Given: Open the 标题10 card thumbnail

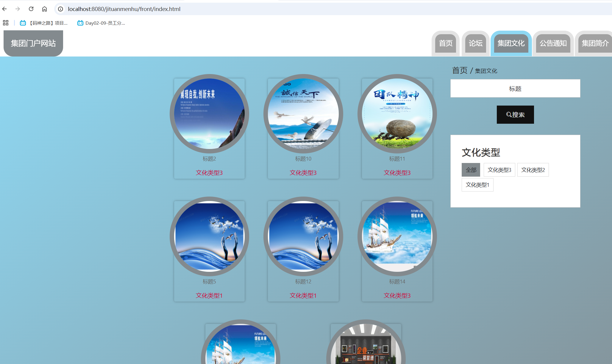Looking at the screenshot, I should pos(303,114).
